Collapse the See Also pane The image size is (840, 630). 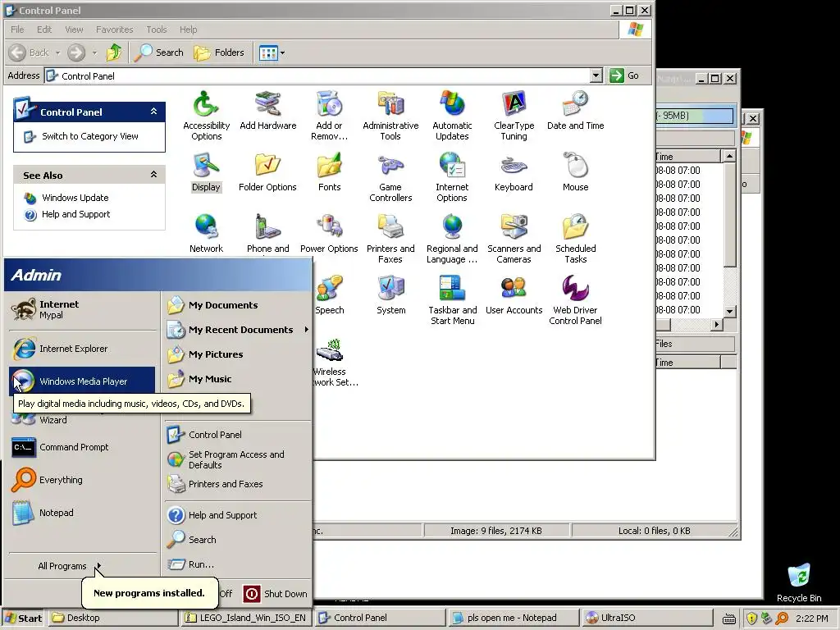[x=153, y=175]
